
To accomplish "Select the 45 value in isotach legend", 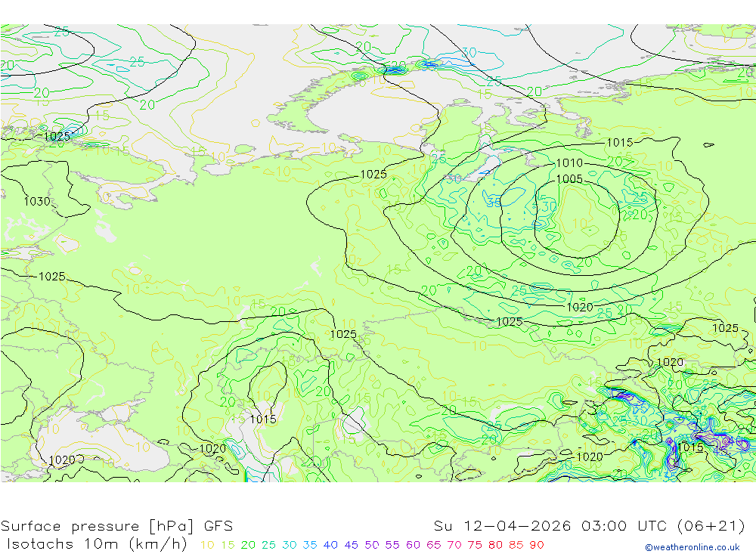I will [x=352, y=545].
